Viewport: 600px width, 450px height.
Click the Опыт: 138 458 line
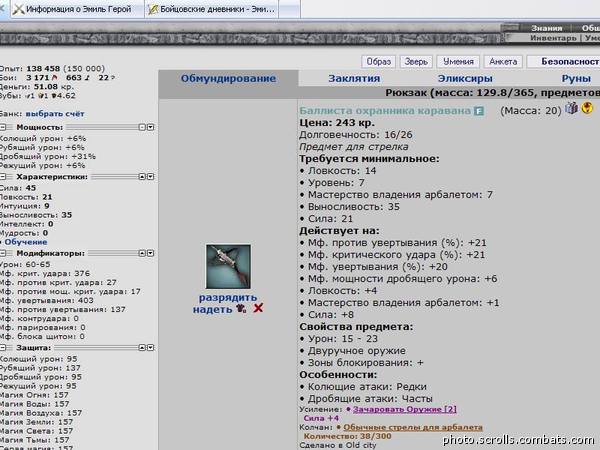click(52, 68)
